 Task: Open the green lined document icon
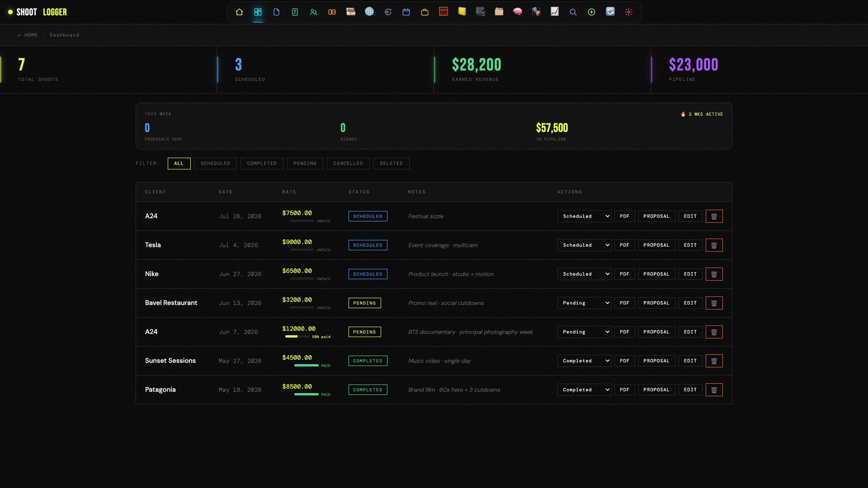point(295,12)
